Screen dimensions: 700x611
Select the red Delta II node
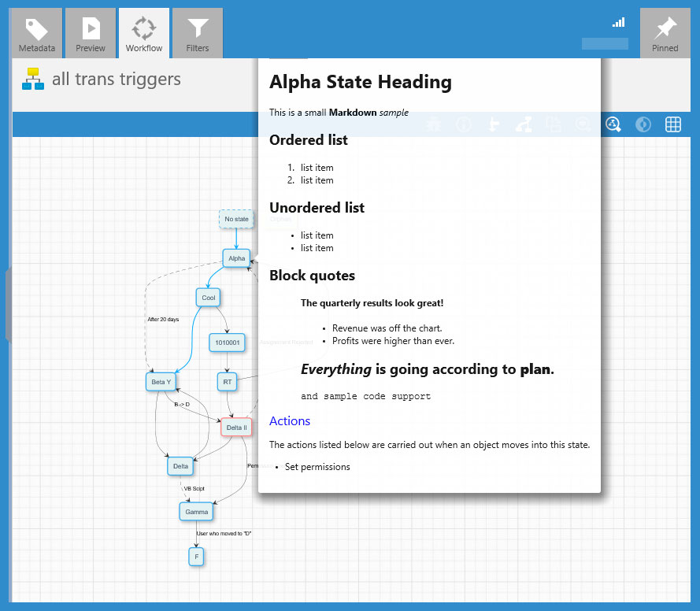coord(236,428)
